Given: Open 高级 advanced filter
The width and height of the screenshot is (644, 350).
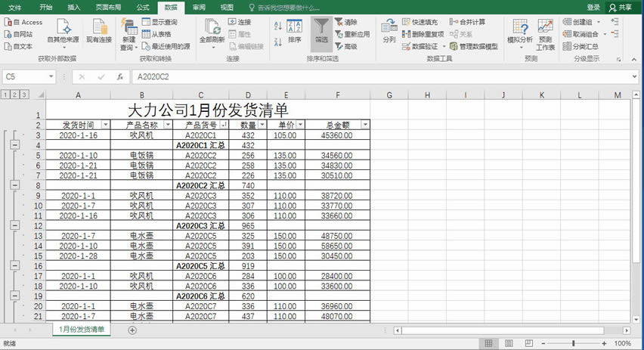Looking at the screenshot, I should pyautogui.click(x=346, y=46).
